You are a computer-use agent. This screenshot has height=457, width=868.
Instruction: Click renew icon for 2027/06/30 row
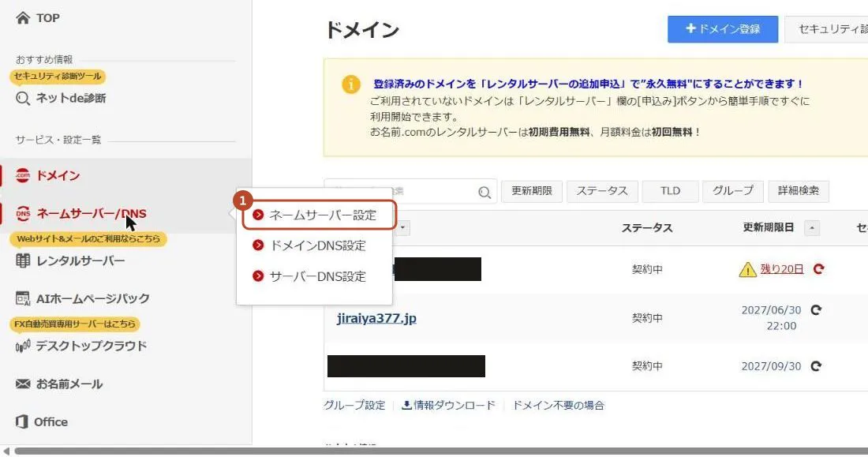pos(816,310)
